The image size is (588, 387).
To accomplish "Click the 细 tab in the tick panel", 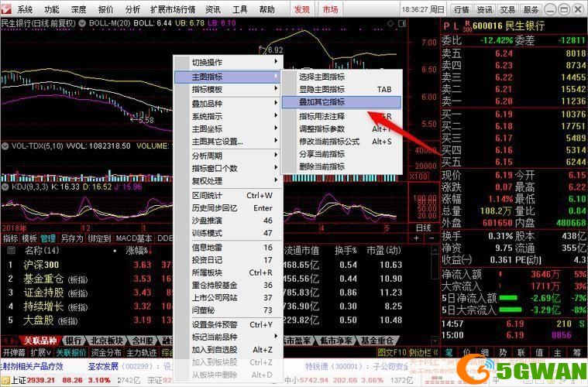I will click(485, 352).
